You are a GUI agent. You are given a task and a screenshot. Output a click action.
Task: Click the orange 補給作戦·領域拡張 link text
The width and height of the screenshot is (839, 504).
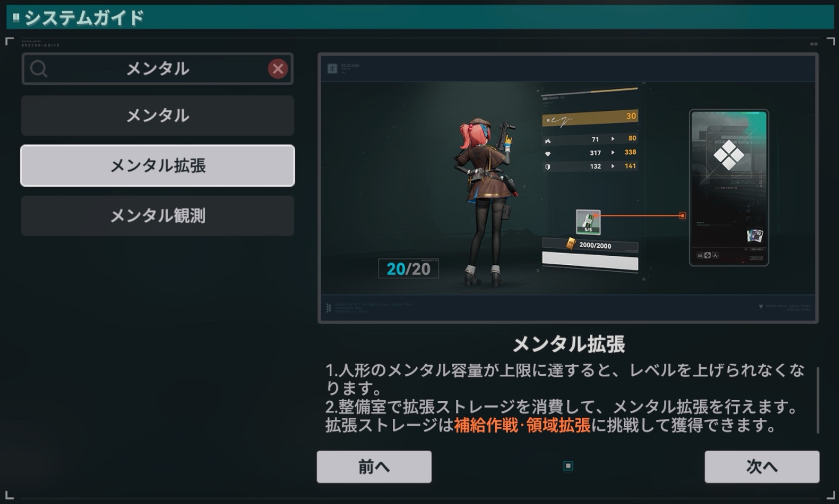click(x=522, y=425)
